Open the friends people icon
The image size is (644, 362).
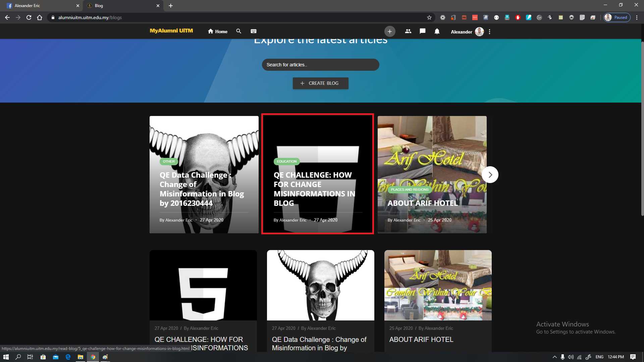[x=408, y=31]
